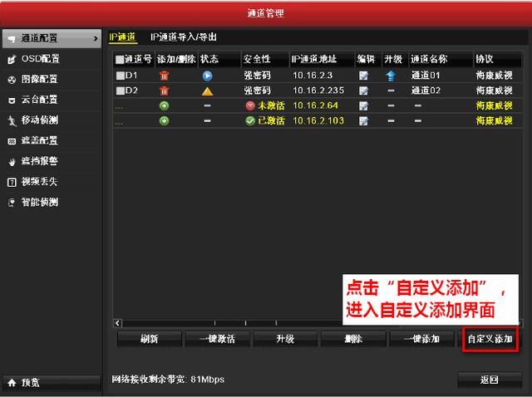Click the horizontal scrollbar left arrow
Screen dimensions: 532x397
[x=117, y=323]
